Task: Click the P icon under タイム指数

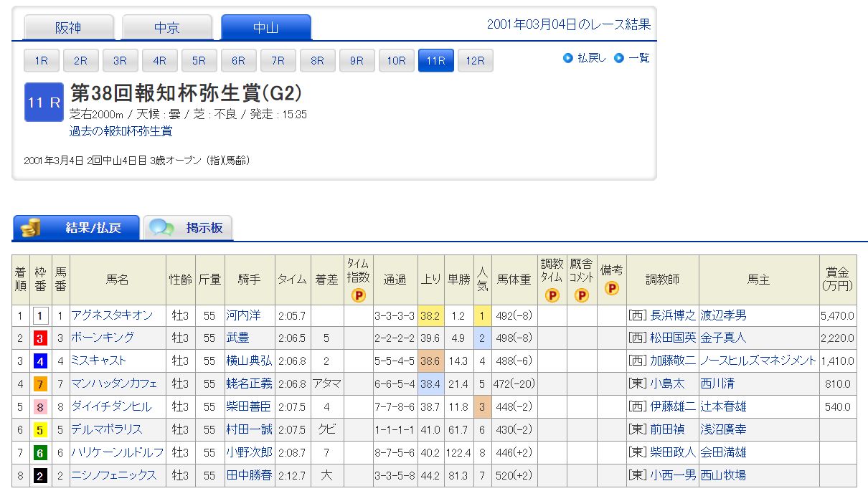Action: coord(358,295)
